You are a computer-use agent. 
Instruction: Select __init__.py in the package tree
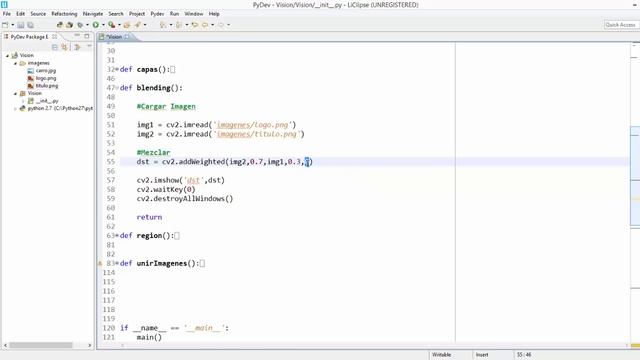click(47, 101)
